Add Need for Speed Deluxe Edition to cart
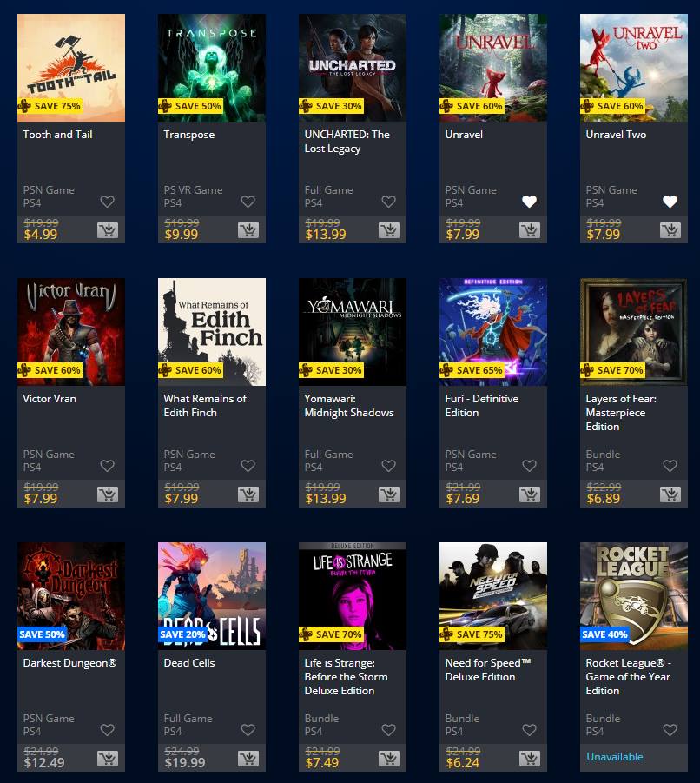This screenshot has width=700, height=783. coord(530,759)
